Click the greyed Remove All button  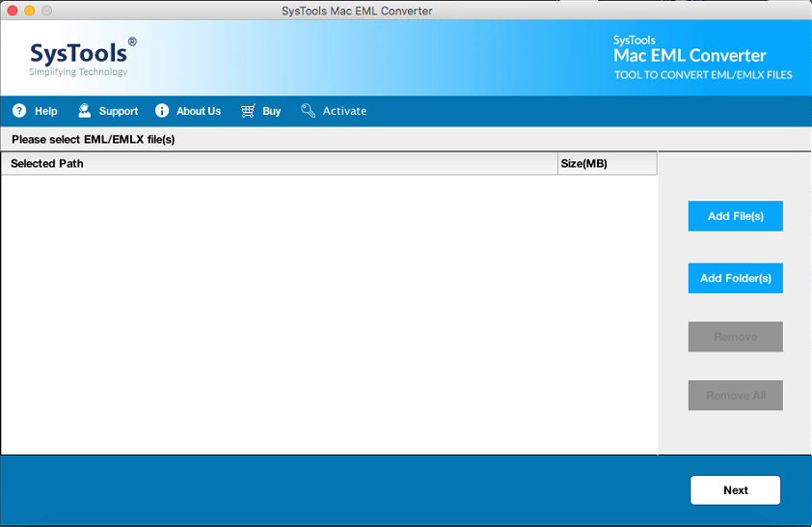click(x=736, y=396)
